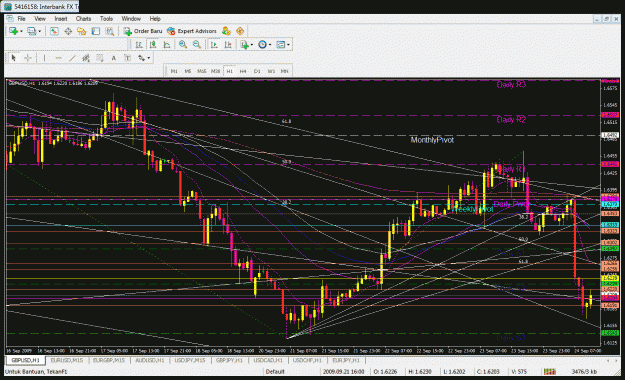Open the Charts menu
Viewport: 625px width, 380px height.
point(83,19)
